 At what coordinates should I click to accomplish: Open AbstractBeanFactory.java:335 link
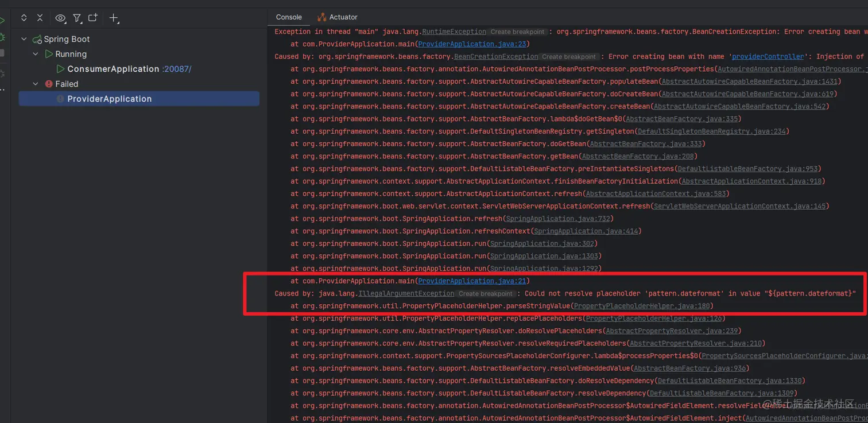(x=681, y=119)
